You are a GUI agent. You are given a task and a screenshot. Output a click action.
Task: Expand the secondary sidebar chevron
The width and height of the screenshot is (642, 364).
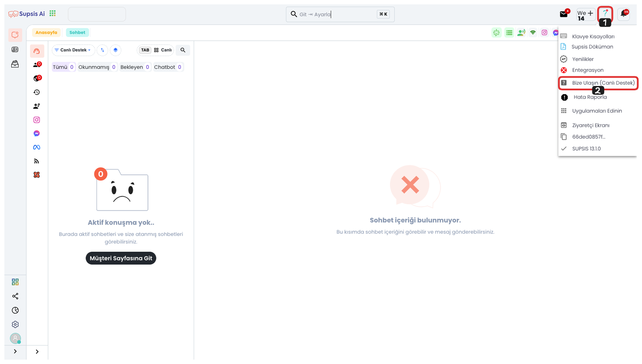37,352
